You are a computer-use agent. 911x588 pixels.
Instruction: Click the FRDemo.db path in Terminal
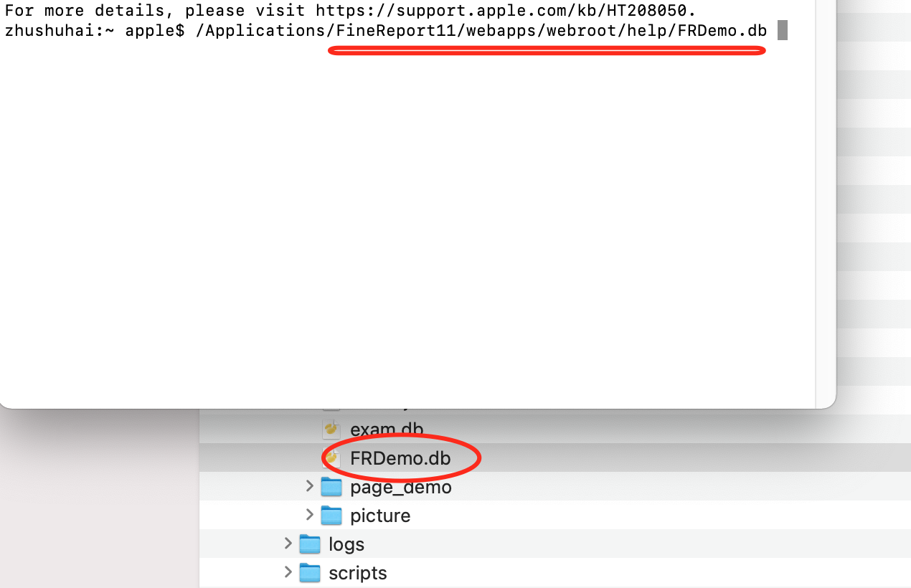pos(481,32)
